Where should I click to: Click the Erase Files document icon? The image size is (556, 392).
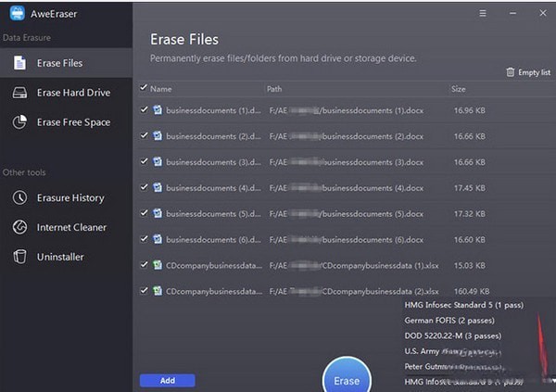click(x=19, y=63)
